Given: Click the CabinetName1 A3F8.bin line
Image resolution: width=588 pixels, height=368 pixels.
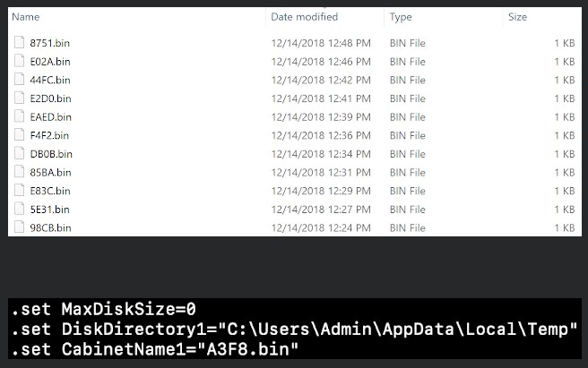Looking at the screenshot, I should point(154,349).
